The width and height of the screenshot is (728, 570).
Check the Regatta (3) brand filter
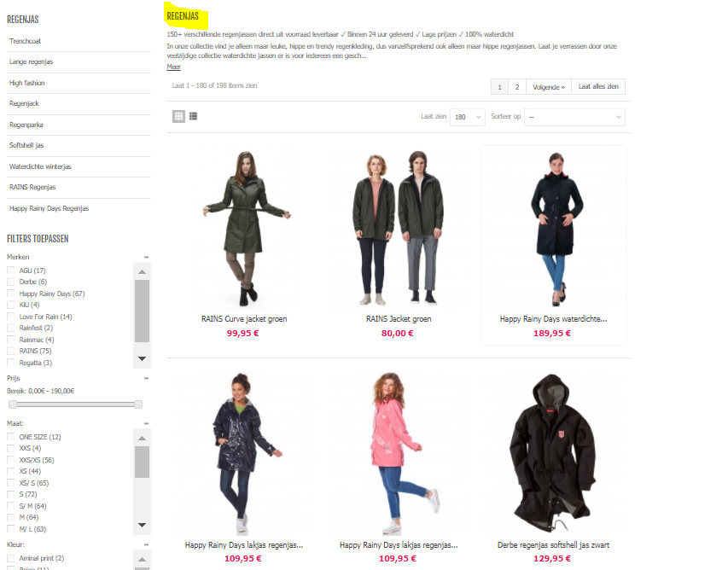tap(11, 363)
